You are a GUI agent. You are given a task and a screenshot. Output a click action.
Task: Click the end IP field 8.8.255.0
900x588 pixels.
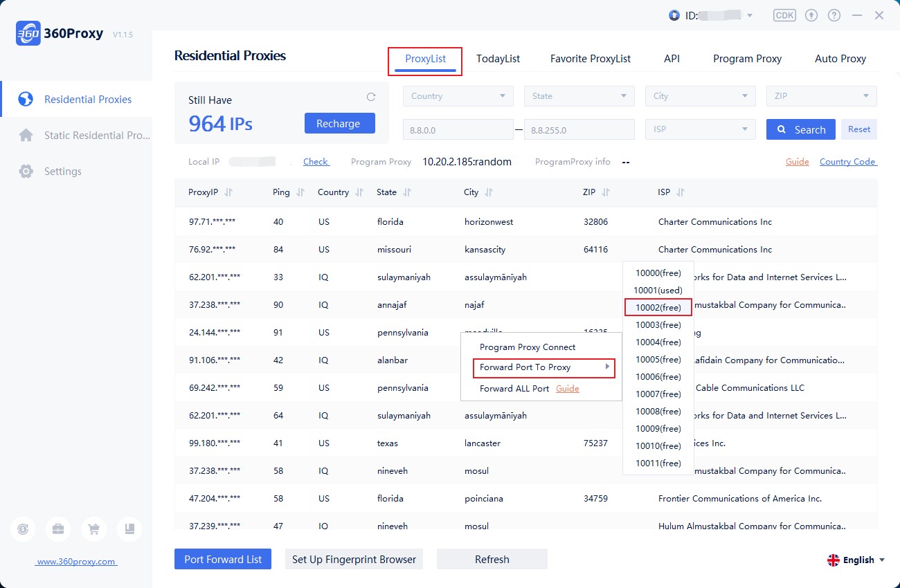[579, 129]
